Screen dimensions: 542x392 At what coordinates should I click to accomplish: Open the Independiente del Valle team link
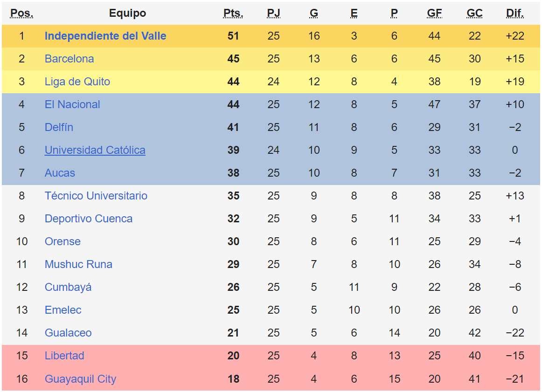(105, 36)
